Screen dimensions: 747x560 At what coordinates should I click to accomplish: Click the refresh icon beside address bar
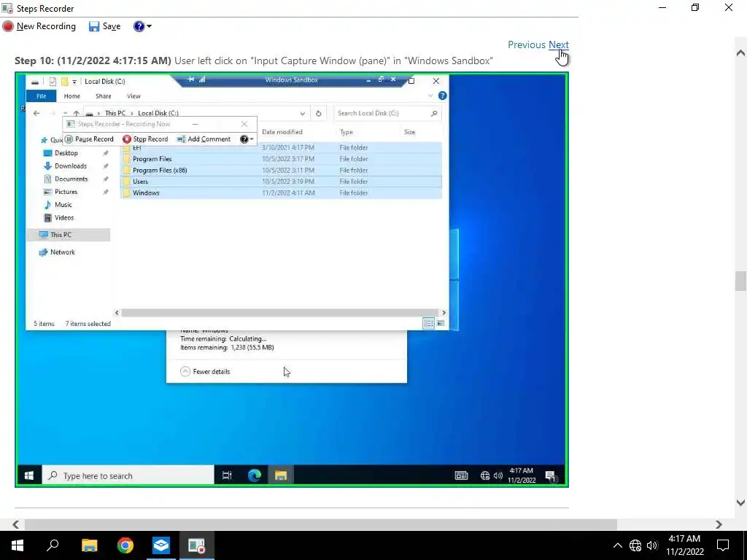pos(318,113)
